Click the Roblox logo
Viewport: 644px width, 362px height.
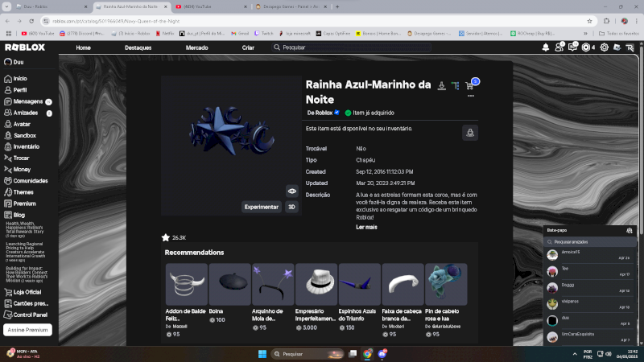tap(25, 47)
